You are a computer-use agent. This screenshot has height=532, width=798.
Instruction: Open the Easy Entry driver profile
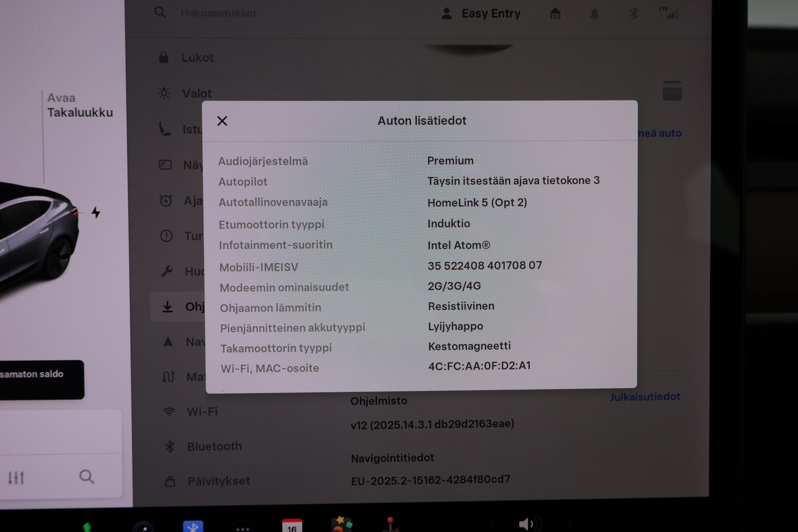(x=481, y=13)
